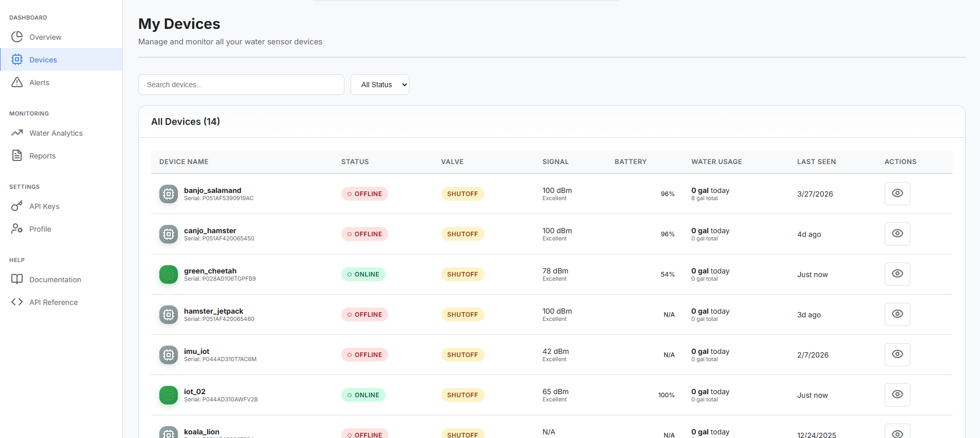View imu_iot details via eye button
The image size is (980, 438).
(898, 354)
